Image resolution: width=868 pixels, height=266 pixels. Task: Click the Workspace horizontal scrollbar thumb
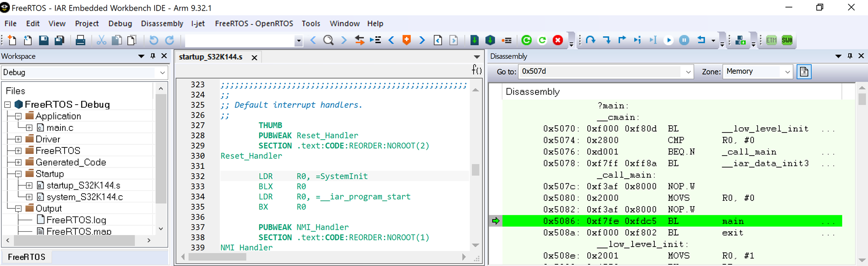click(x=75, y=240)
